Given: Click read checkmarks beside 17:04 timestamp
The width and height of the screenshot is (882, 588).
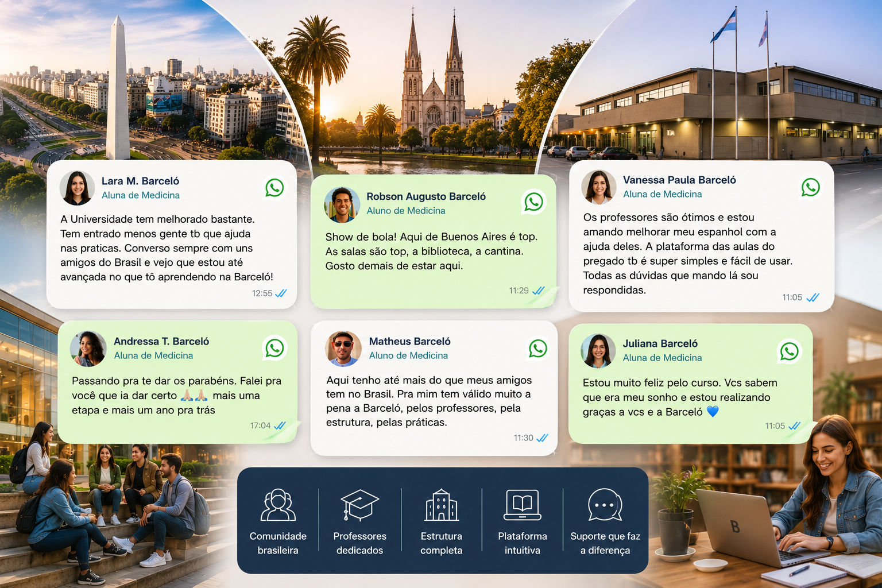Looking at the screenshot, I should 280,425.
